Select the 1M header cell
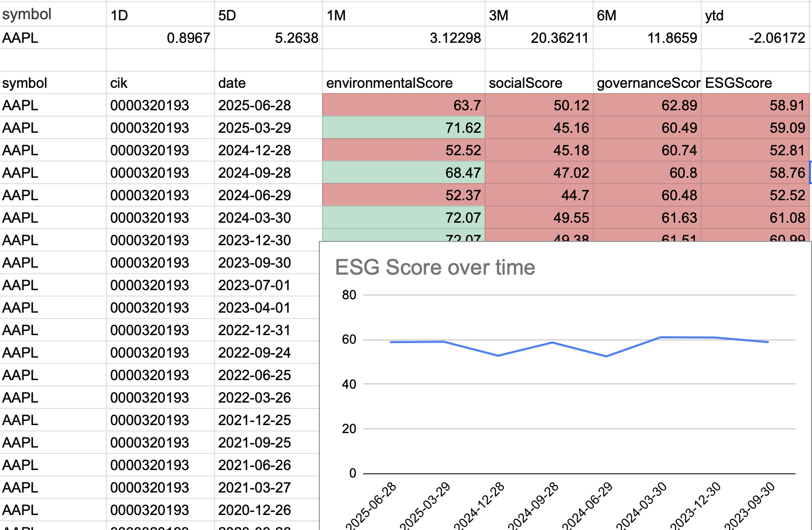The width and height of the screenshot is (812, 530). coord(404,15)
